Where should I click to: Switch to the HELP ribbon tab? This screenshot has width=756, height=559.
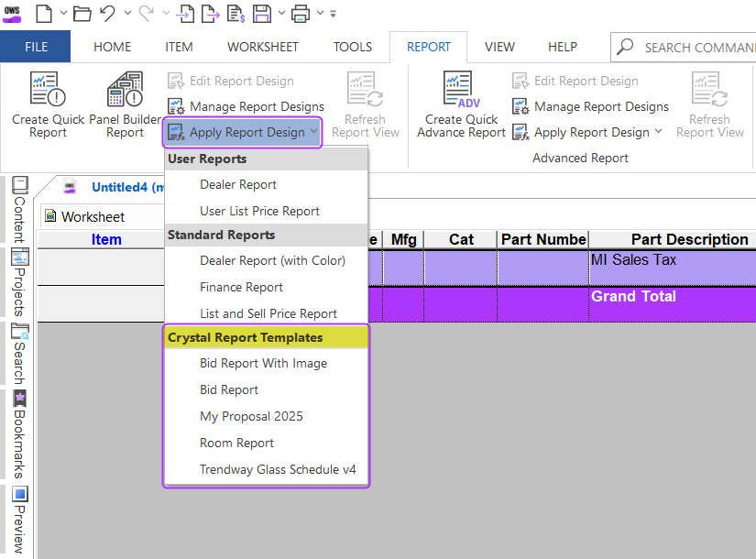click(562, 47)
